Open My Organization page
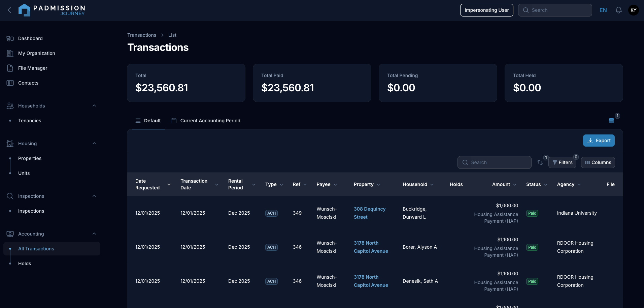 point(36,53)
